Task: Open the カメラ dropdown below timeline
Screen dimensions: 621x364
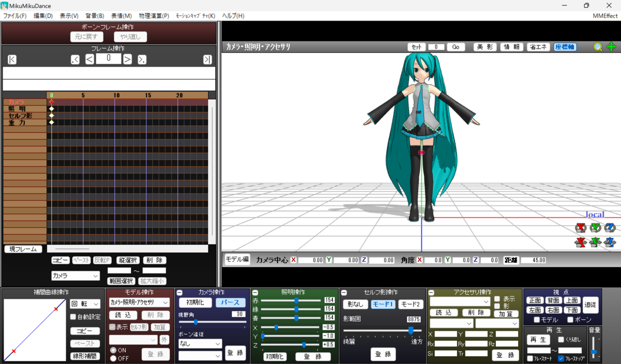Action: coord(75,276)
